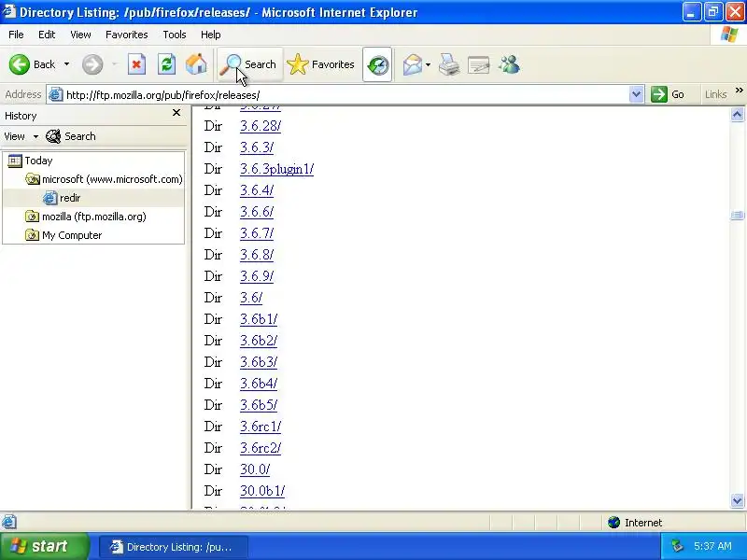Screen dimensions: 747x560
Task: Open the 3.6.3/ directory link
Action: point(257,147)
